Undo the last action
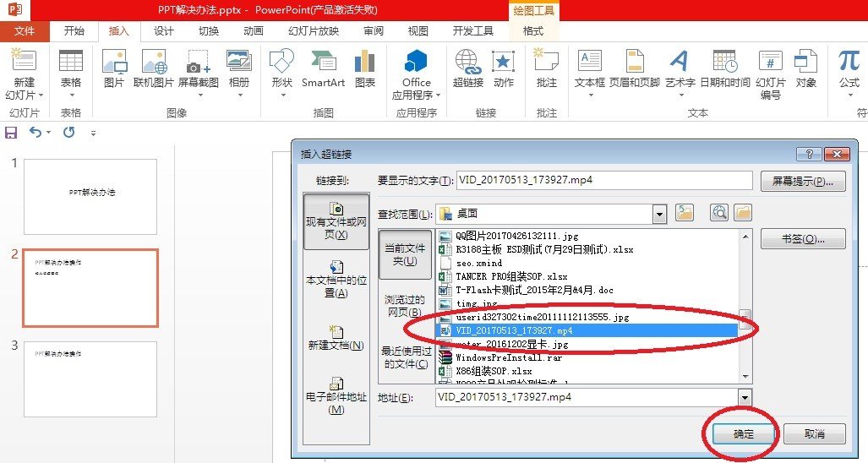The image size is (868, 463). click(35, 132)
